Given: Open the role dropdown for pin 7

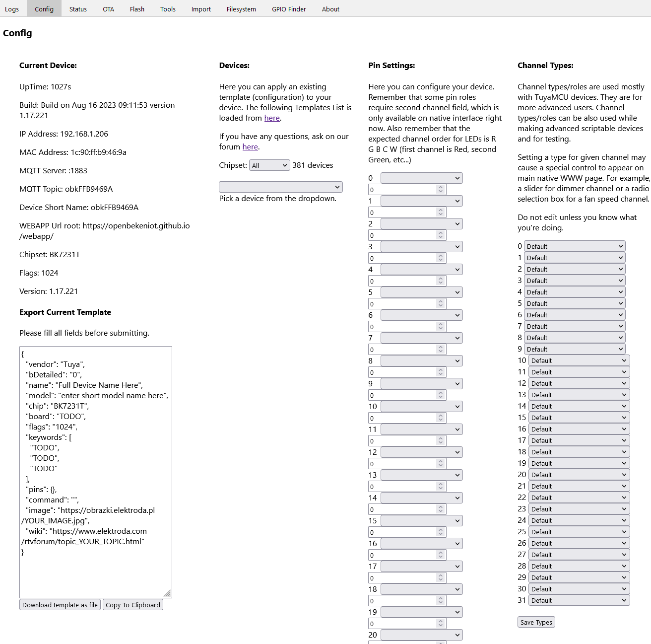Looking at the screenshot, I should [422, 338].
